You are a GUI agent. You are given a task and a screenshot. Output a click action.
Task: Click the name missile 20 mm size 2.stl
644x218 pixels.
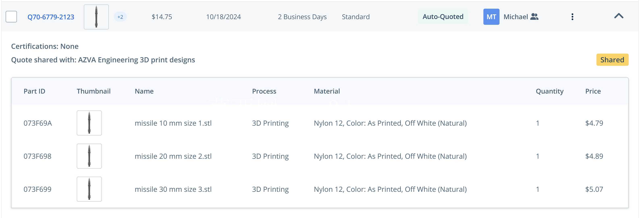click(x=173, y=156)
